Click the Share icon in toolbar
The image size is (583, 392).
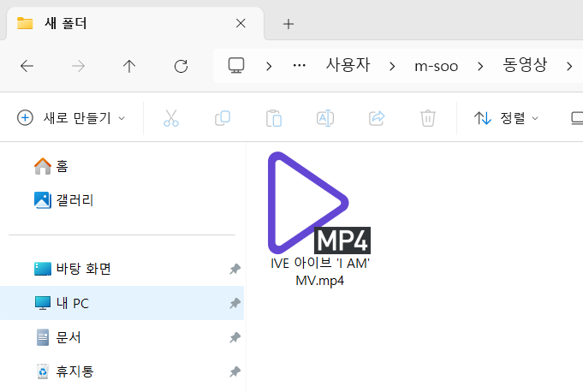377,118
